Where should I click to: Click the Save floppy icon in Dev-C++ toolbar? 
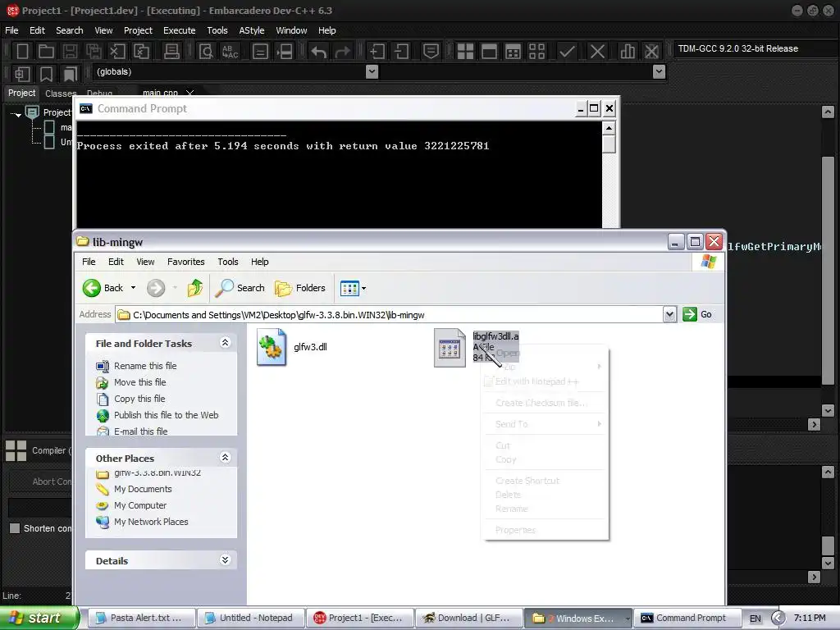click(70, 52)
